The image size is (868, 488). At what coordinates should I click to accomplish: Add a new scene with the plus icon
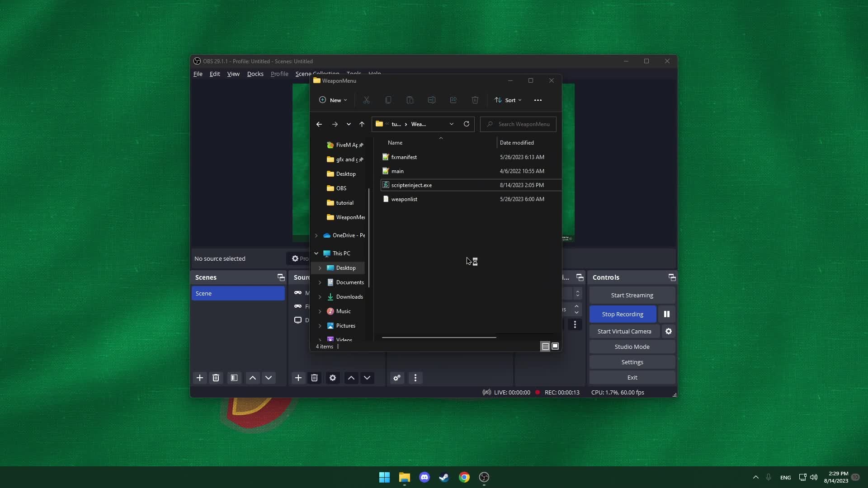click(x=200, y=378)
